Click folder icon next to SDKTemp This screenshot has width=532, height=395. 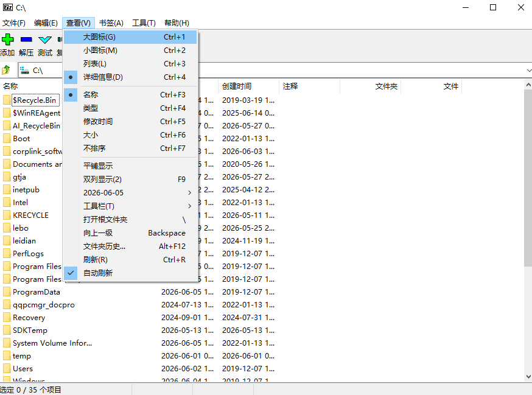7,330
